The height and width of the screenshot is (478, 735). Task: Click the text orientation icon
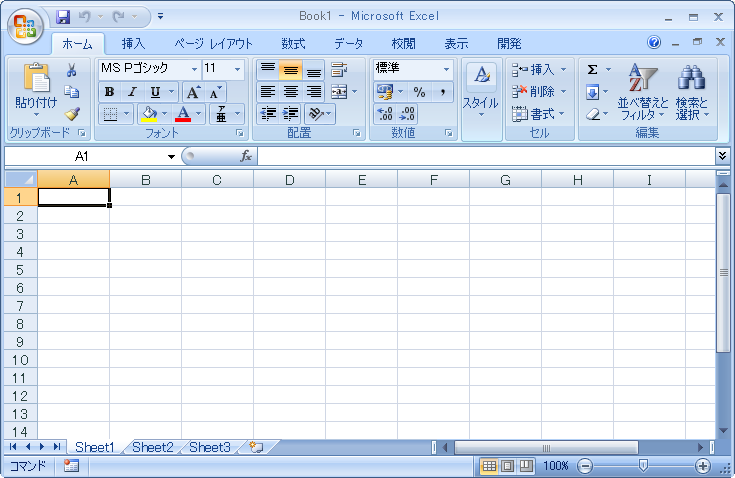(317, 114)
